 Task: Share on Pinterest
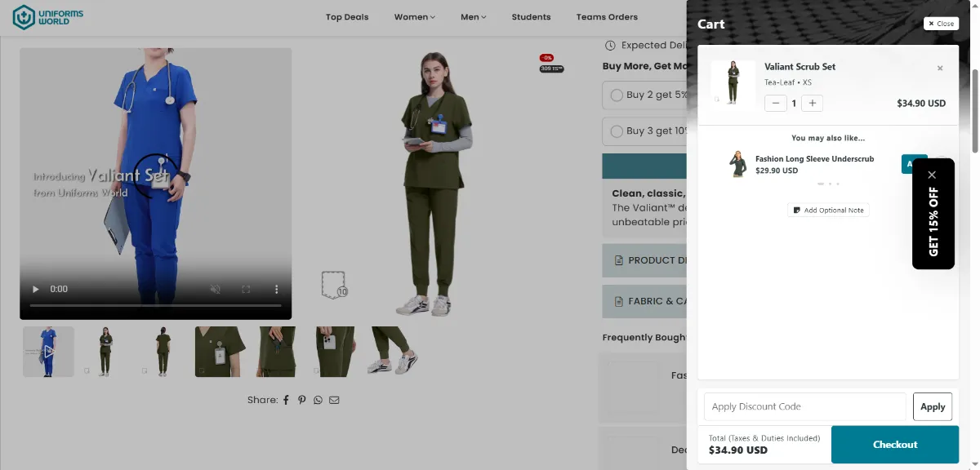302,400
